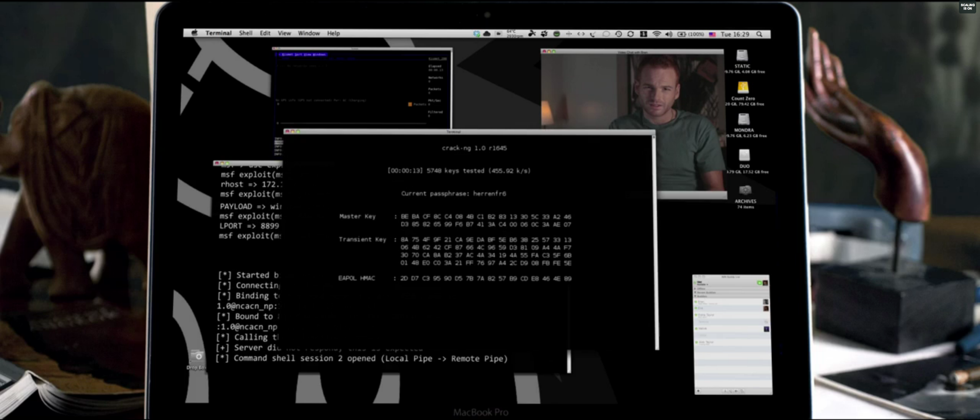980x420 pixels.
Task: Open Spotlight search magnifier
Action: pos(759,34)
